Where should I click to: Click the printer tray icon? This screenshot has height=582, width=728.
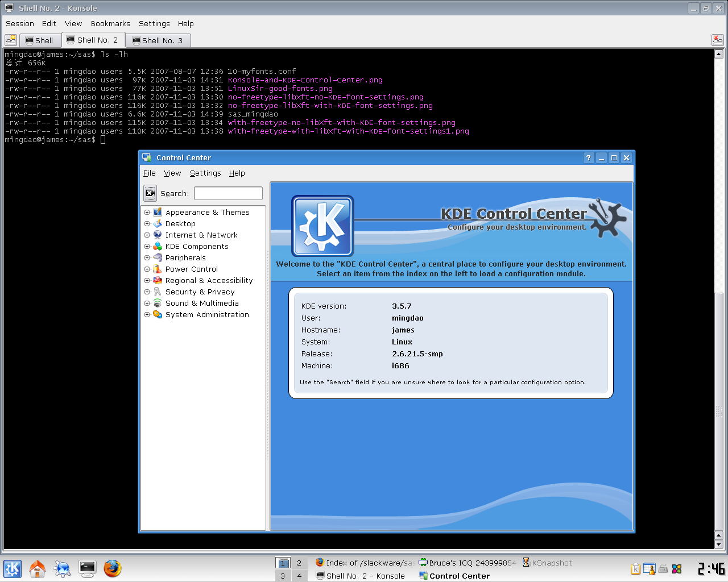(x=663, y=568)
